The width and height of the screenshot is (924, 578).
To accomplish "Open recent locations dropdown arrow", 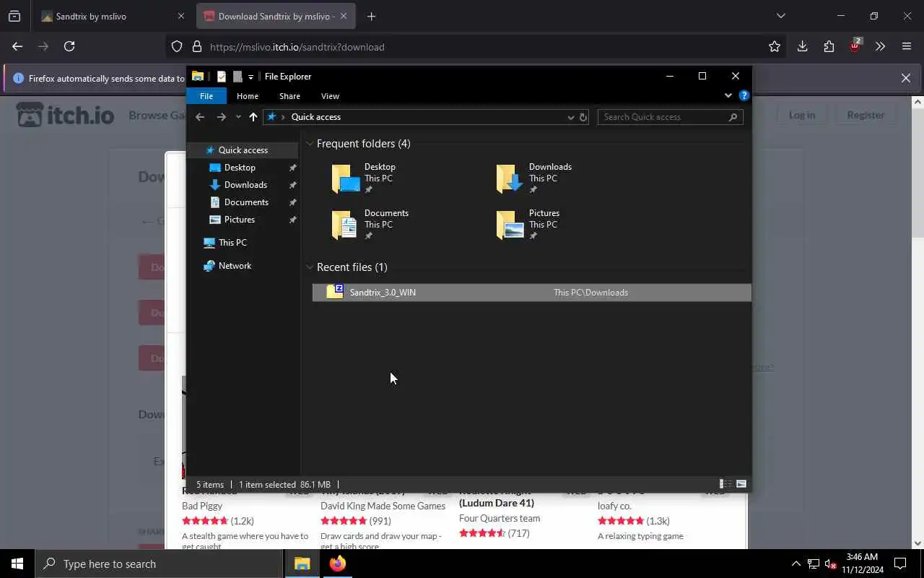I will 238,117.
